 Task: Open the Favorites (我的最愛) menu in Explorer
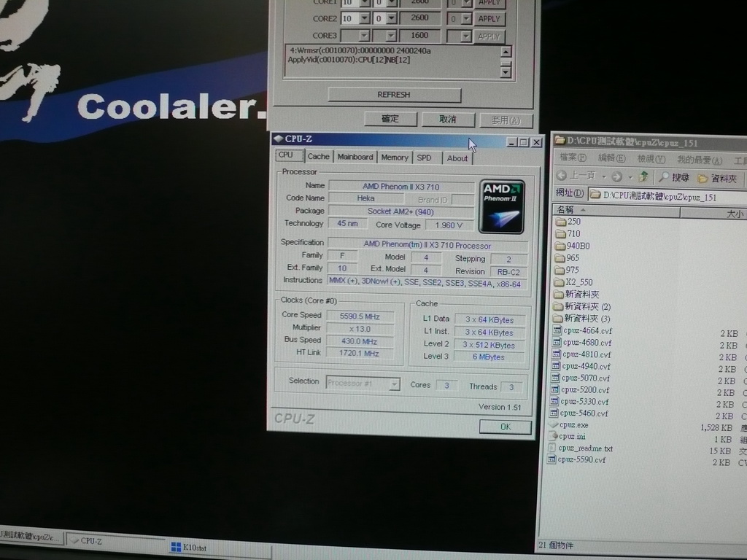click(x=700, y=160)
